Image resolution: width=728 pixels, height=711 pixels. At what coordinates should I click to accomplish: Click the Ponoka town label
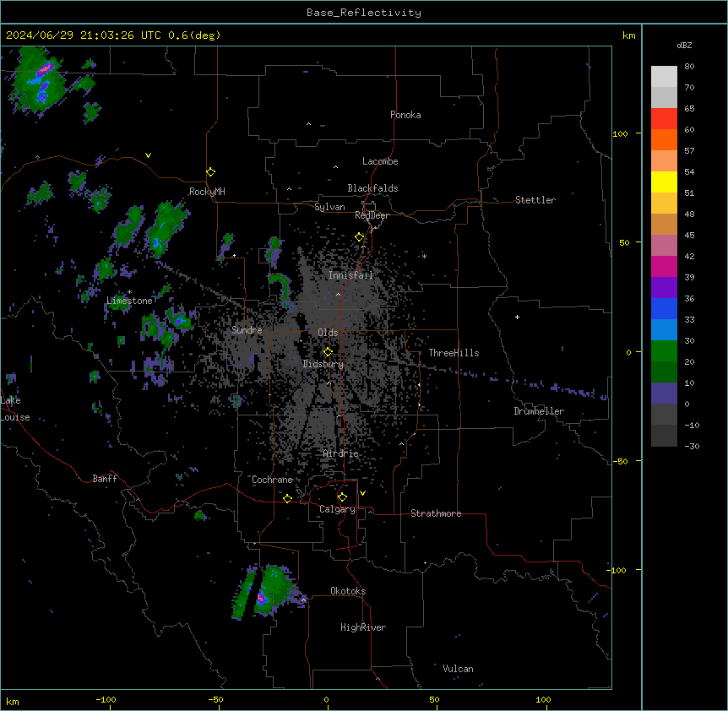coord(405,115)
